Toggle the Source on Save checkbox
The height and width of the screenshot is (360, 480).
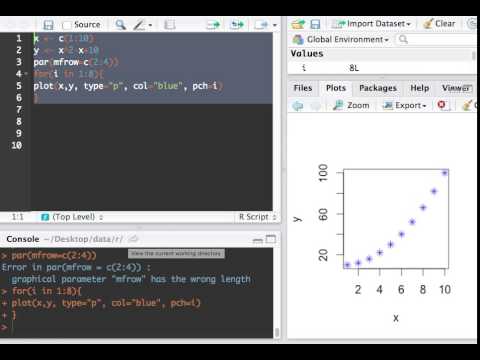(67, 25)
